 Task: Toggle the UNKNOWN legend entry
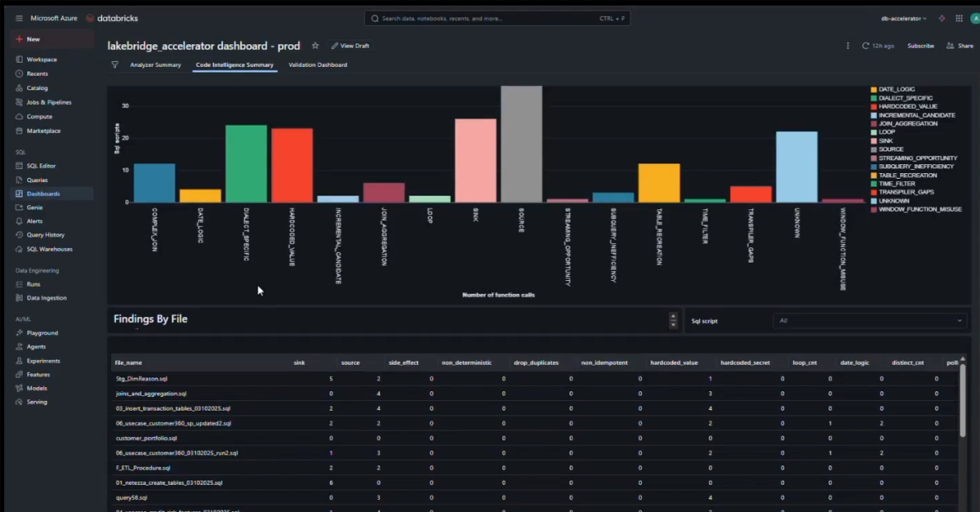[x=893, y=201]
